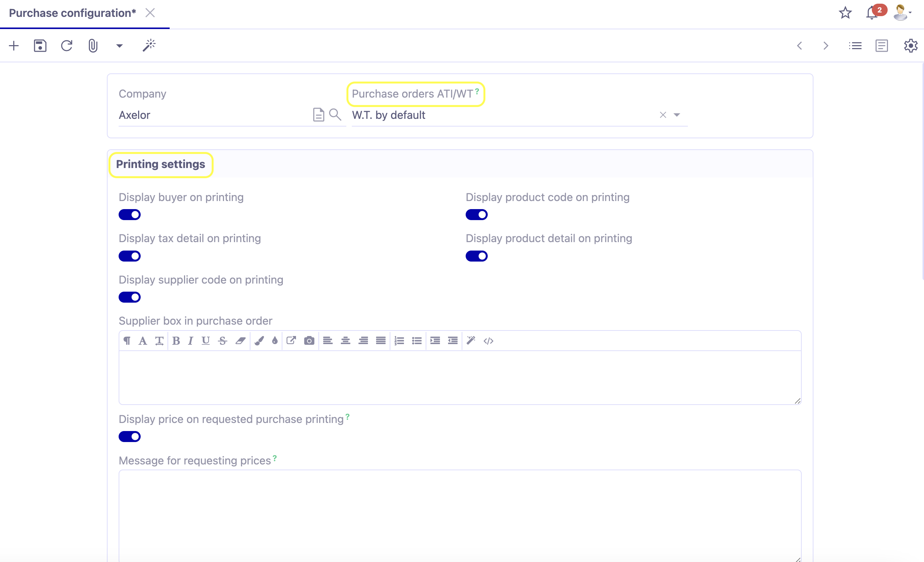Turn off Display product code on printing

point(477,214)
